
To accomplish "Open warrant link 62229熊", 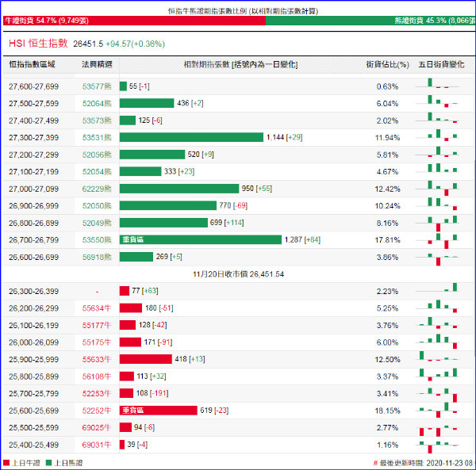I will pos(97,189).
